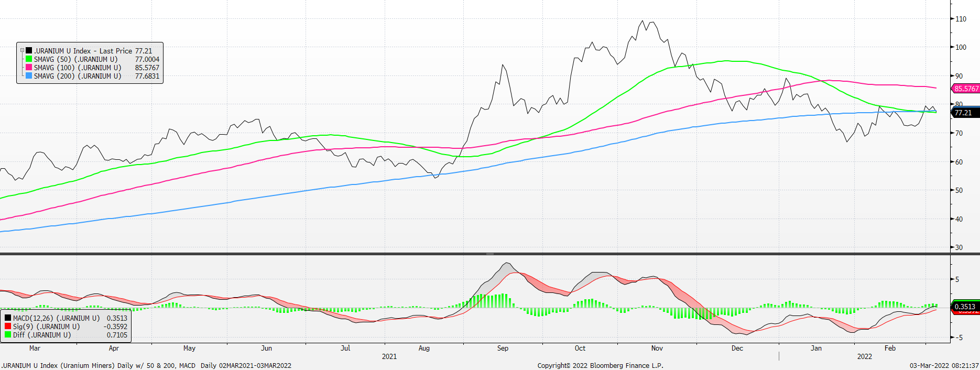Select the 'Sig(9) (.URANIUM U)' legend label
The height and width of the screenshot is (370, 980).
(47, 327)
